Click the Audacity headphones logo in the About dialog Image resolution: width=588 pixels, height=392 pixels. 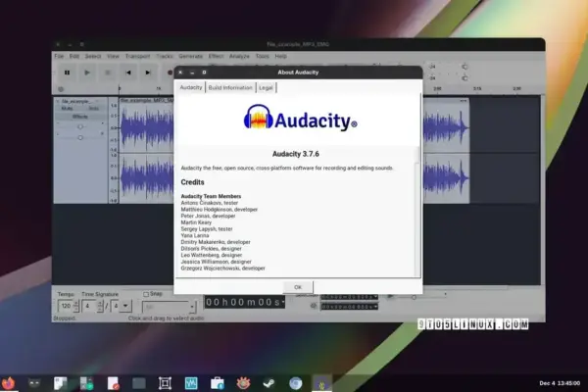(x=259, y=117)
